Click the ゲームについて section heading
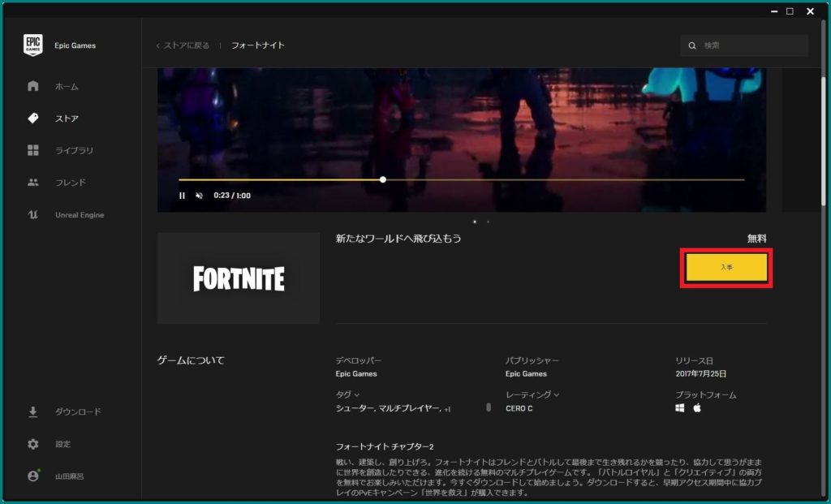The width and height of the screenshot is (831, 504). [x=191, y=360]
